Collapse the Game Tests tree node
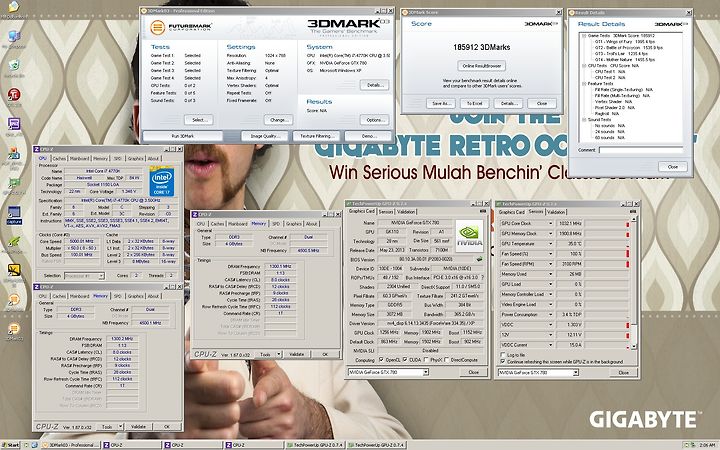The height and width of the screenshot is (450, 720). [x=584, y=35]
